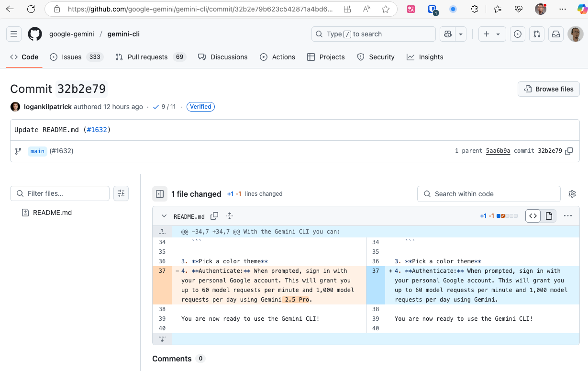Open the Copilot dropdown arrow beside chat icon
Viewport: 588px width, 371px height.
pos(461,34)
